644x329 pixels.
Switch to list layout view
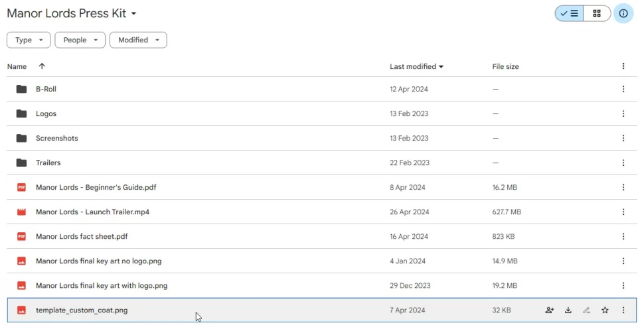(569, 13)
